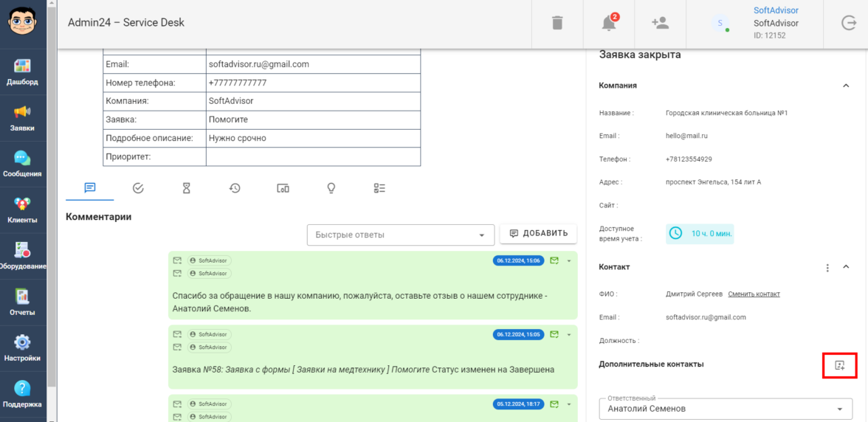Open Контакт three-dot options menu

pos(827,267)
